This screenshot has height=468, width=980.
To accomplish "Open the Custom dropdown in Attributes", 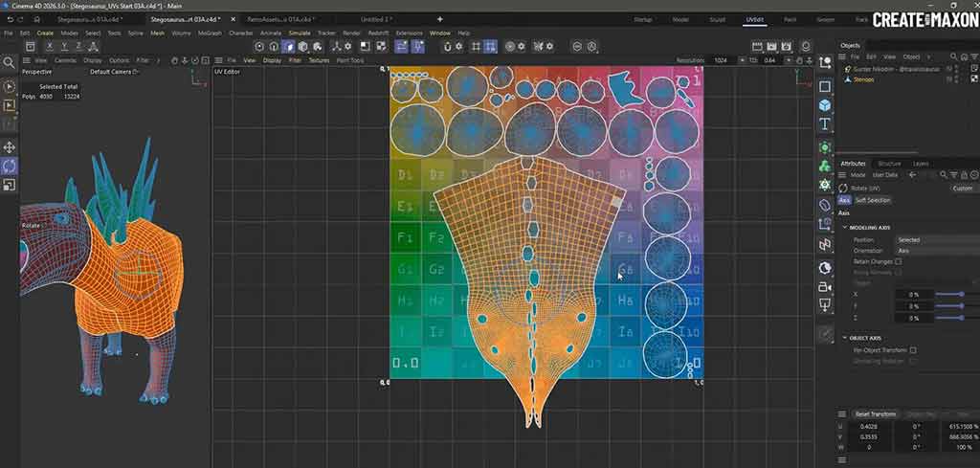I will [964, 189].
